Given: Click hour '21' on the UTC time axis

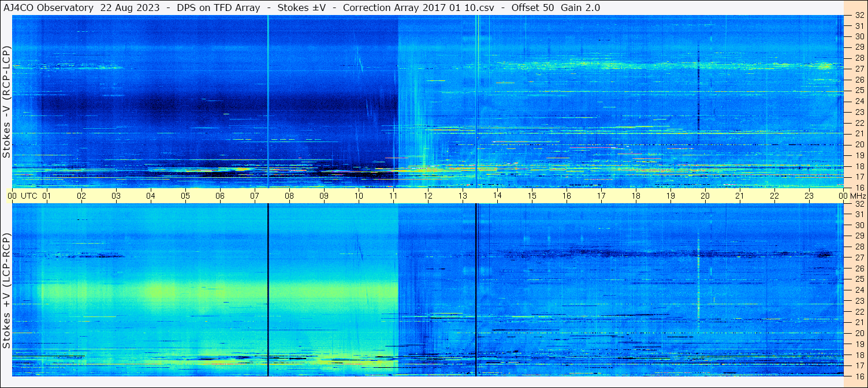Looking at the screenshot, I should click(x=740, y=196).
